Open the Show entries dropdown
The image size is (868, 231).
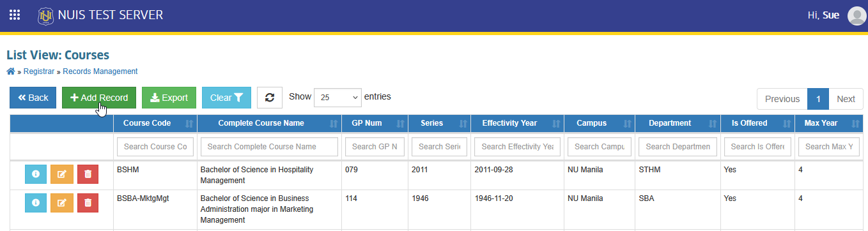pyautogui.click(x=337, y=98)
